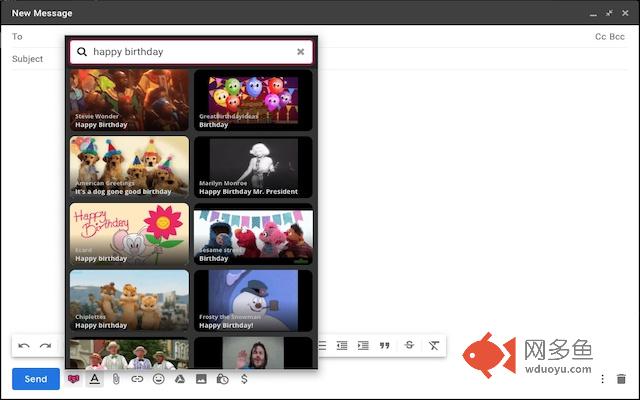The height and width of the screenshot is (400, 640).
Task: Toggle confidential mode lock-clock icon
Action: [x=222, y=379]
